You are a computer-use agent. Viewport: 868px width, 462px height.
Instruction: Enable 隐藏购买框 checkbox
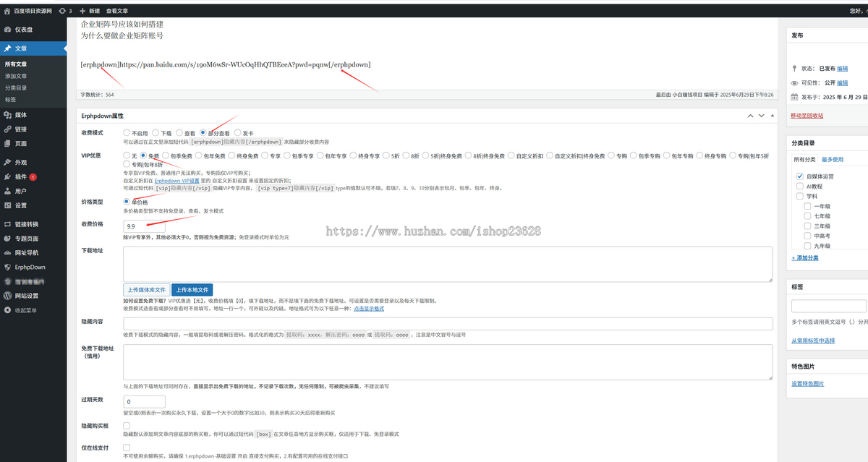tap(127, 426)
